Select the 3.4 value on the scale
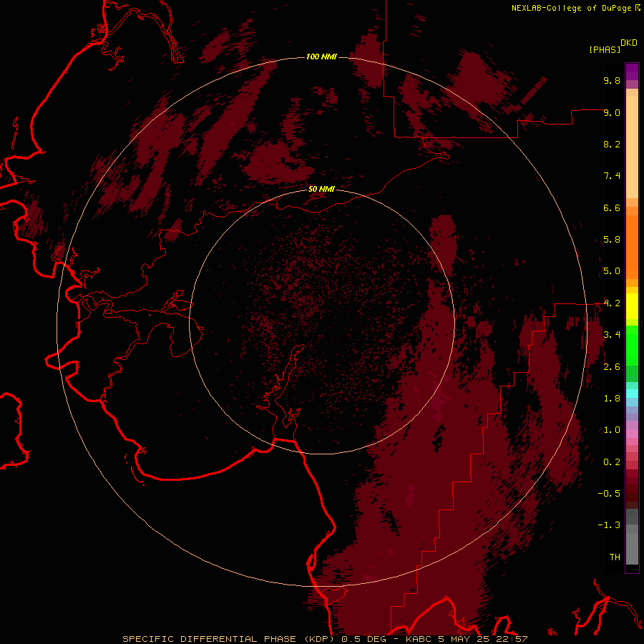 612,335
